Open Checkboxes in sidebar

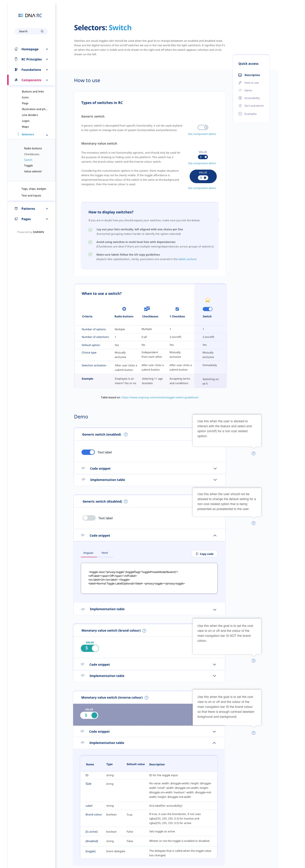[32, 154]
